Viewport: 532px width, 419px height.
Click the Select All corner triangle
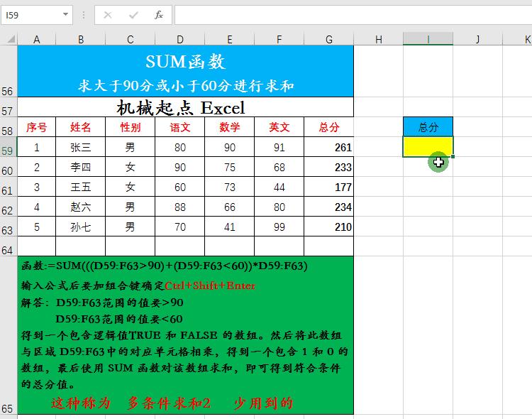(11, 39)
